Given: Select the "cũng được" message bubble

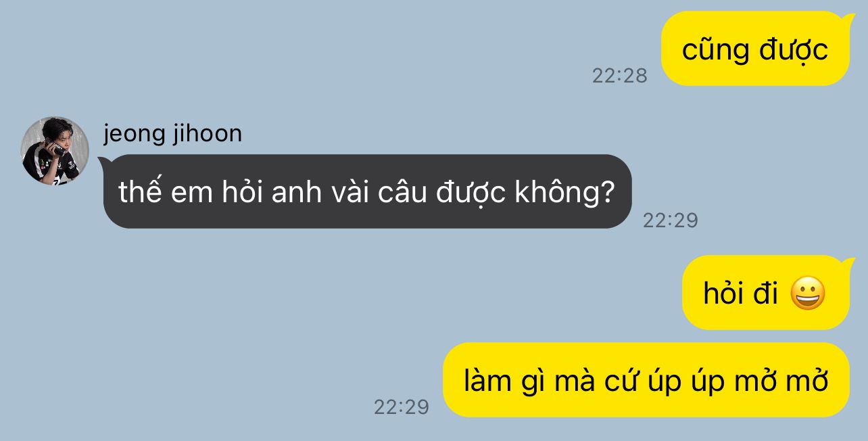Looking at the screenshot, I should click(754, 49).
